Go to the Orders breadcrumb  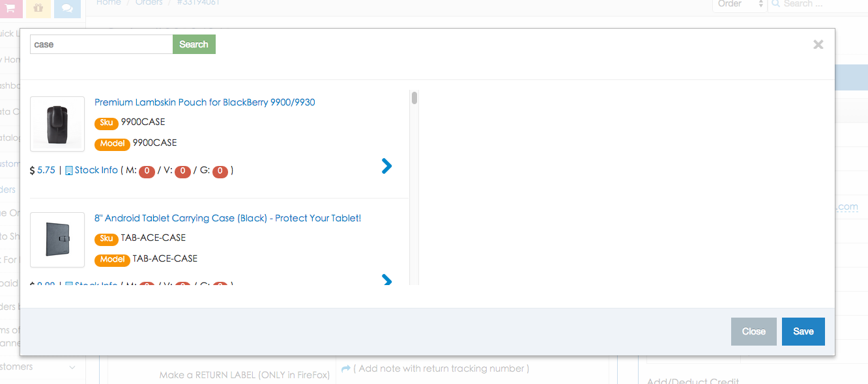click(149, 3)
